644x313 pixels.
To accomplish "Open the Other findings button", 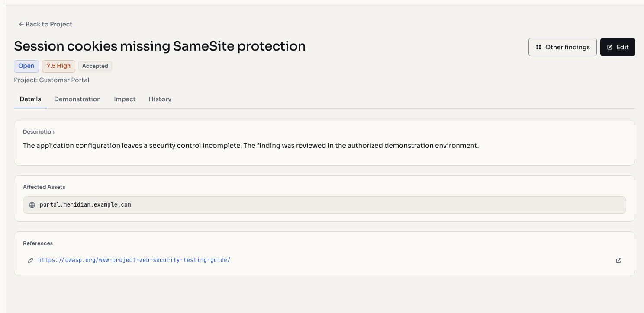I will (563, 47).
